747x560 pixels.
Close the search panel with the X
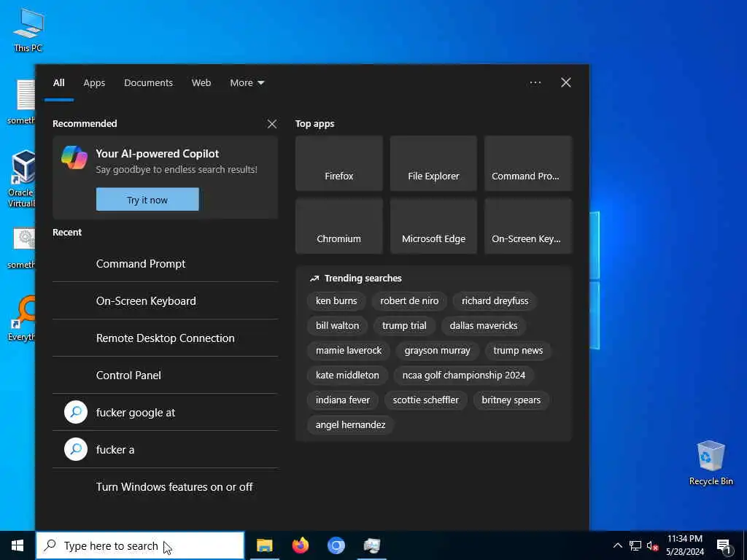click(x=566, y=82)
